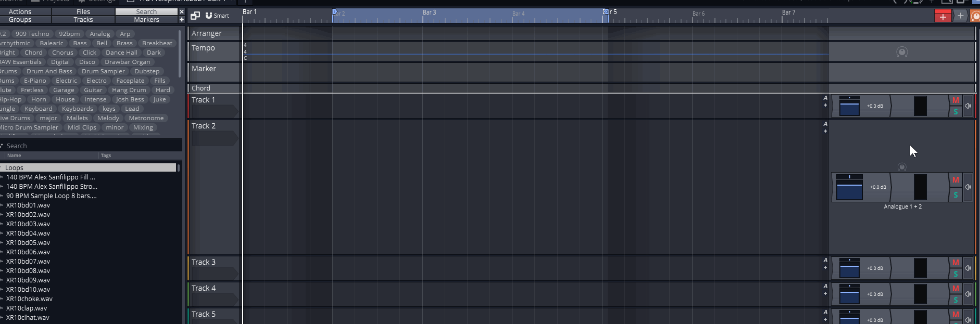Click the Track 5 automation A icon
Screen dimensions: 980x324
[825, 313]
